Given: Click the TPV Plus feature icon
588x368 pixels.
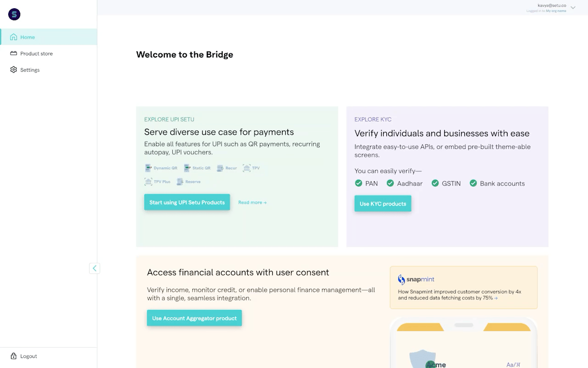Looking at the screenshot, I should tap(148, 182).
